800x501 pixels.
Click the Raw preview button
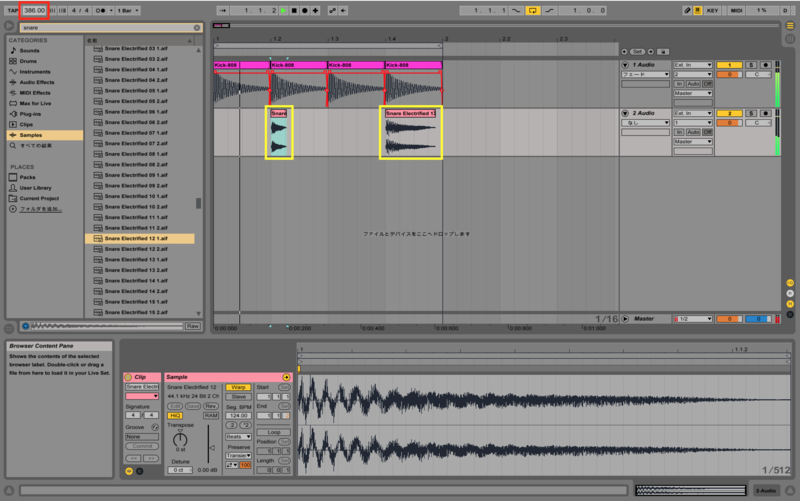192,326
